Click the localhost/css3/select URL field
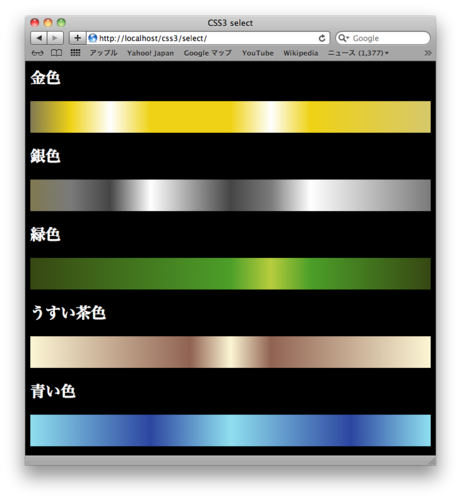This screenshot has width=461, height=500. pos(208,38)
